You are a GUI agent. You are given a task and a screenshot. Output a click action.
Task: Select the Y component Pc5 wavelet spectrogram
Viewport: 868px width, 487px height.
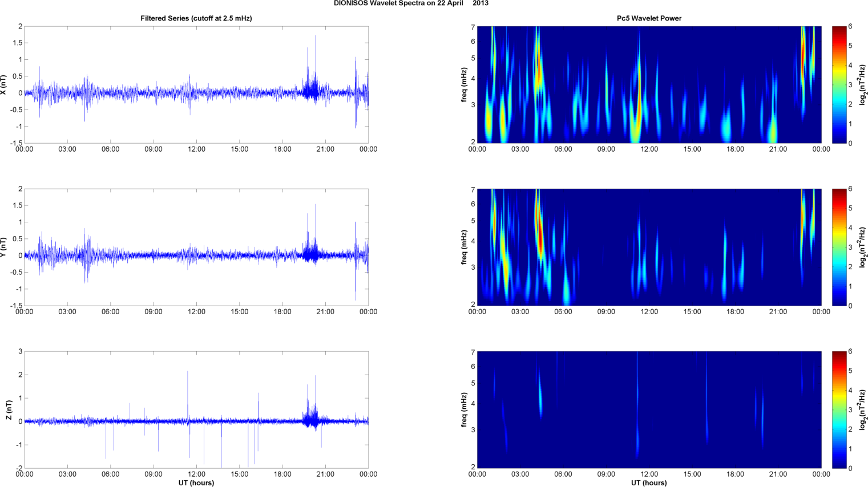(649, 247)
